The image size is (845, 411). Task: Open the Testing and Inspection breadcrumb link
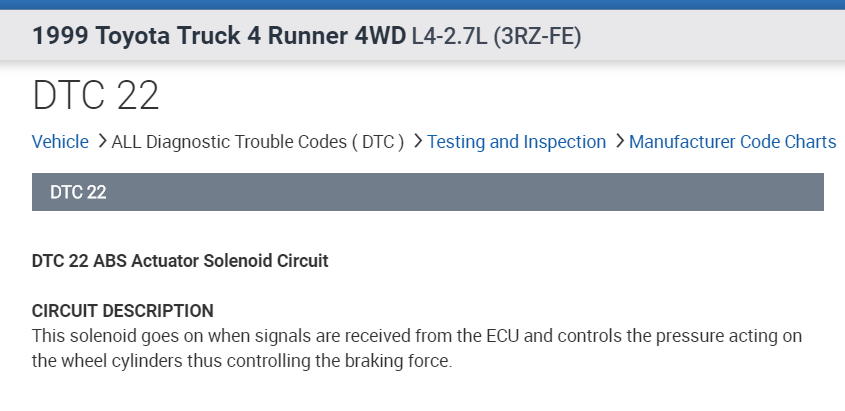click(516, 142)
